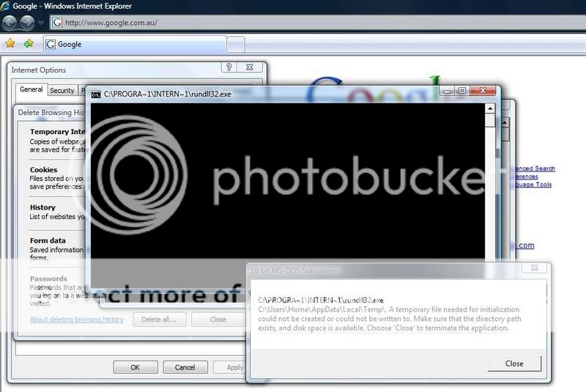Click Close in the MS-DOS Subsystem dialog
586x392 pixels.
(x=514, y=363)
